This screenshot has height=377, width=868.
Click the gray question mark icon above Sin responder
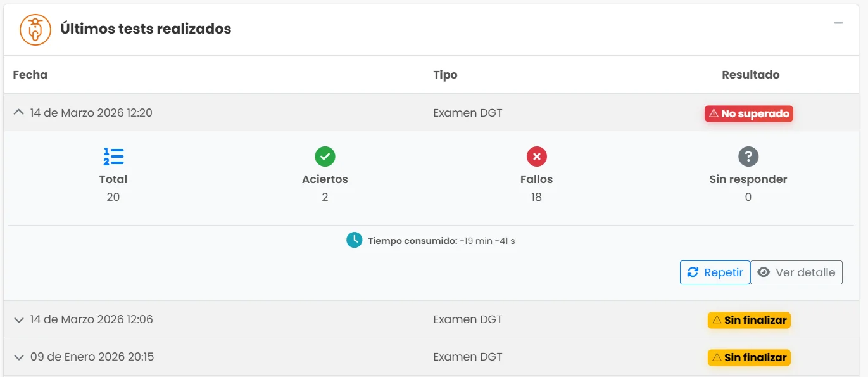point(748,156)
